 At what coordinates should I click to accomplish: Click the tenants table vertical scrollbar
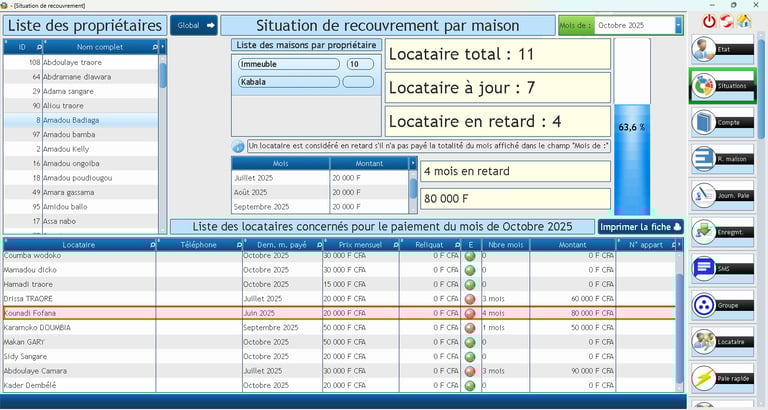679,321
